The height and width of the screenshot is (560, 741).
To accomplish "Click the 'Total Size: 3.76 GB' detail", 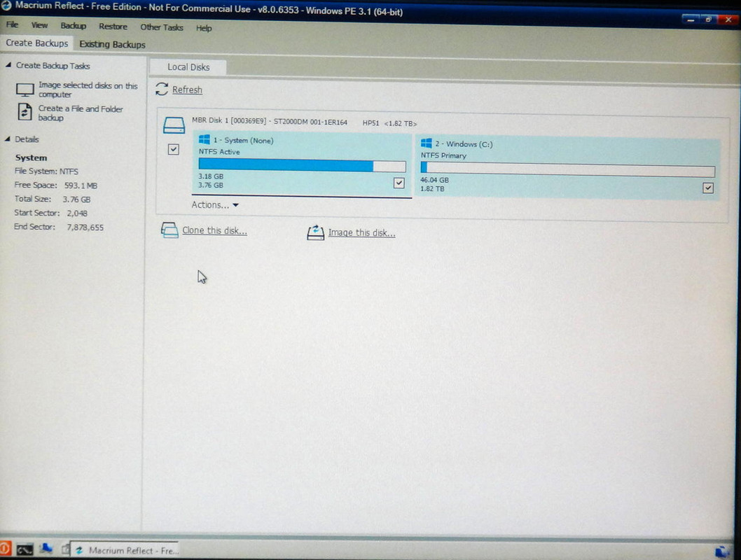I will [x=53, y=199].
